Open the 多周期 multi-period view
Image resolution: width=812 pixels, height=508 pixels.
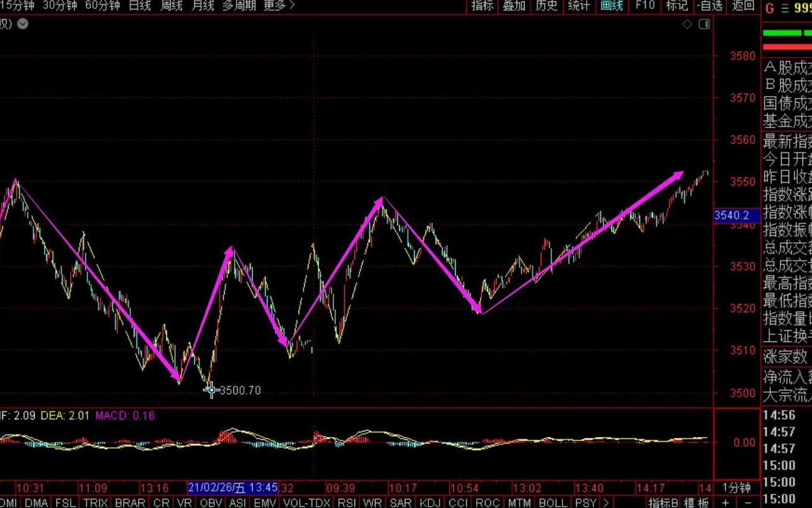click(x=239, y=6)
